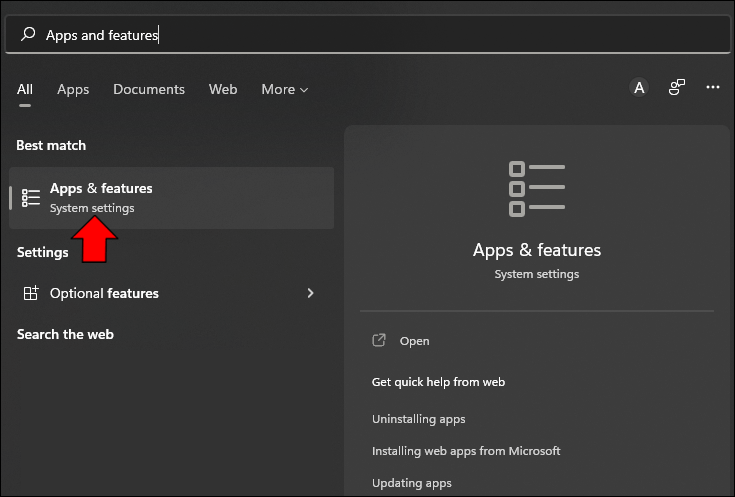The image size is (735, 497).
Task: Click the Open external-link icon
Action: 379,340
